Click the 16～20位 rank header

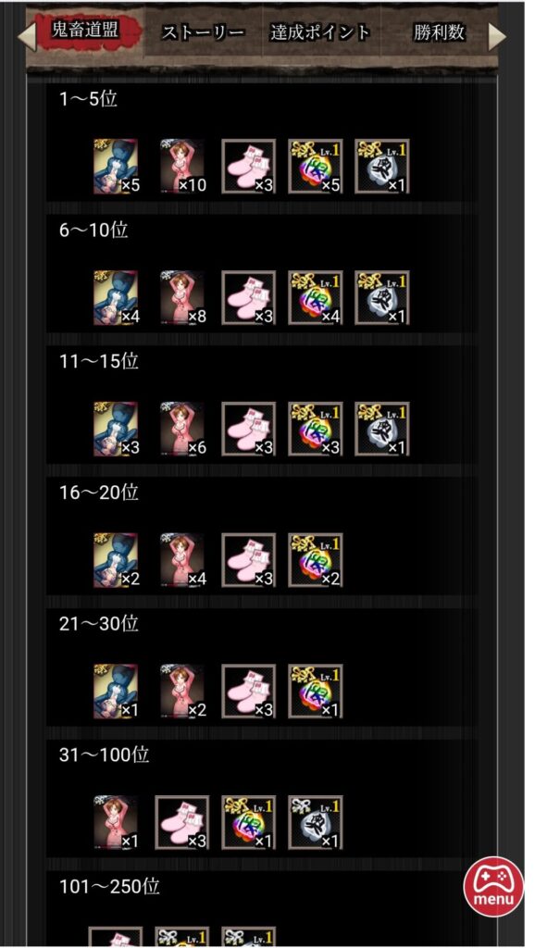coord(98,493)
